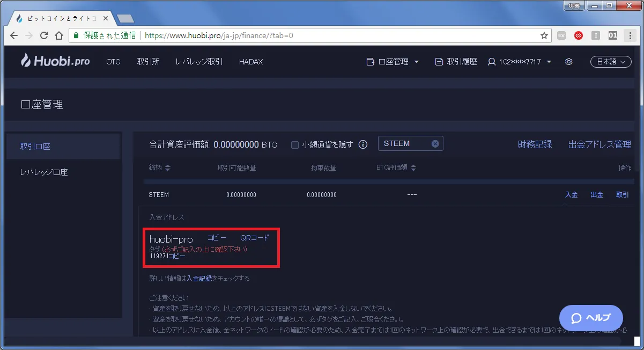
Task: Open the 取引所 menu item
Action: 148,62
